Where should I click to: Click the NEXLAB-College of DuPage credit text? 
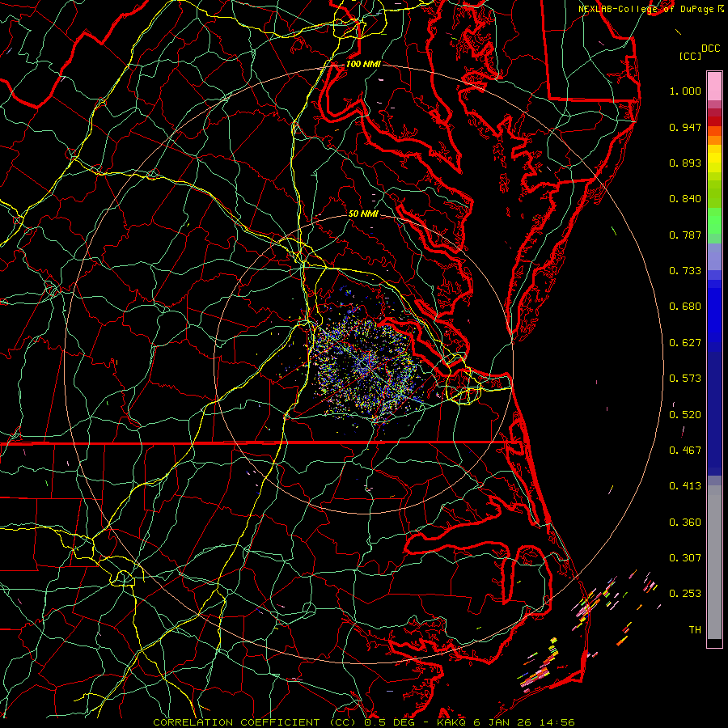[646, 9]
